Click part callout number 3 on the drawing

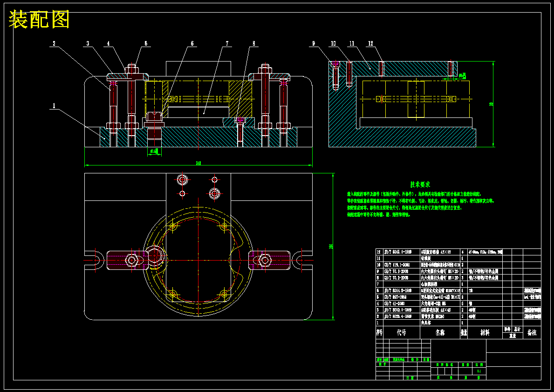[88, 43]
